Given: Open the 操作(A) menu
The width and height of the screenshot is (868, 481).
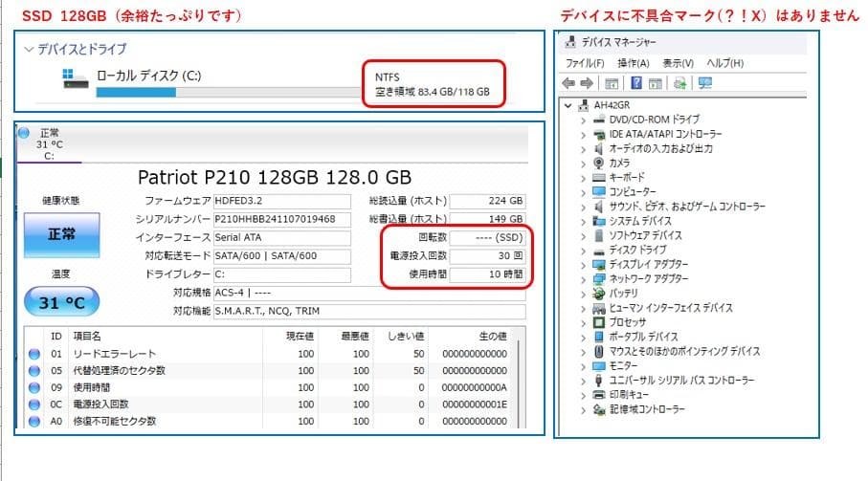Looking at the screenshot, I should click(x=634, y=63).
